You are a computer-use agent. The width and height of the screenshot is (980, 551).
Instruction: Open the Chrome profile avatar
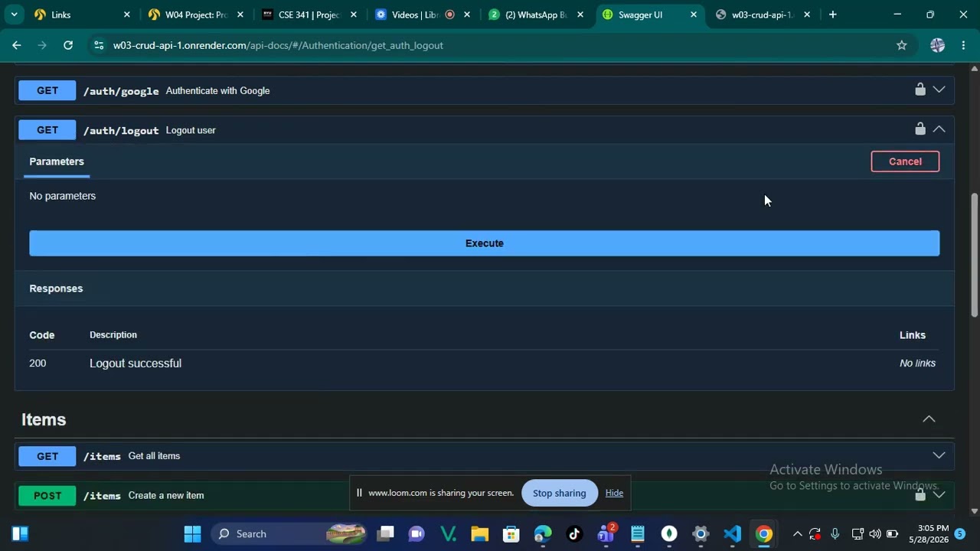937,45
